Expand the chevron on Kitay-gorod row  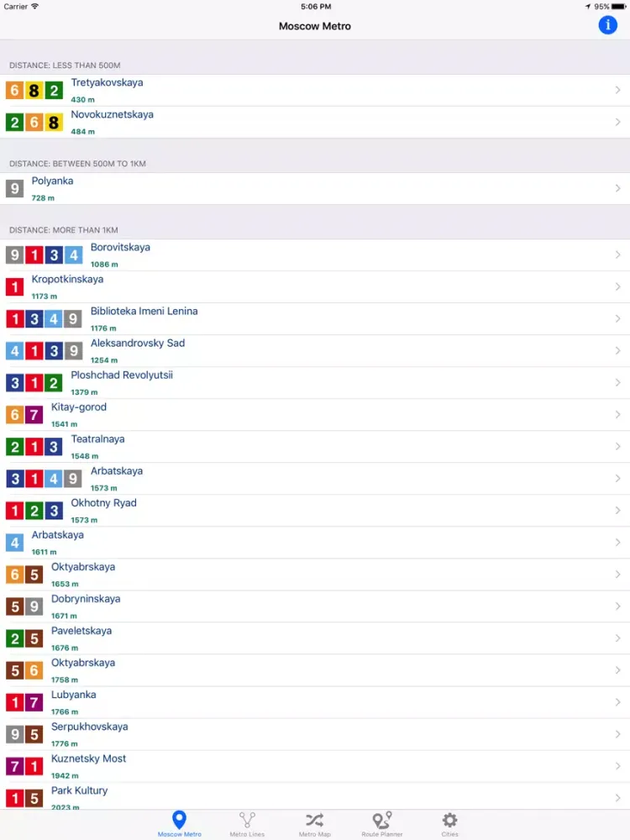tap(617, 415)
